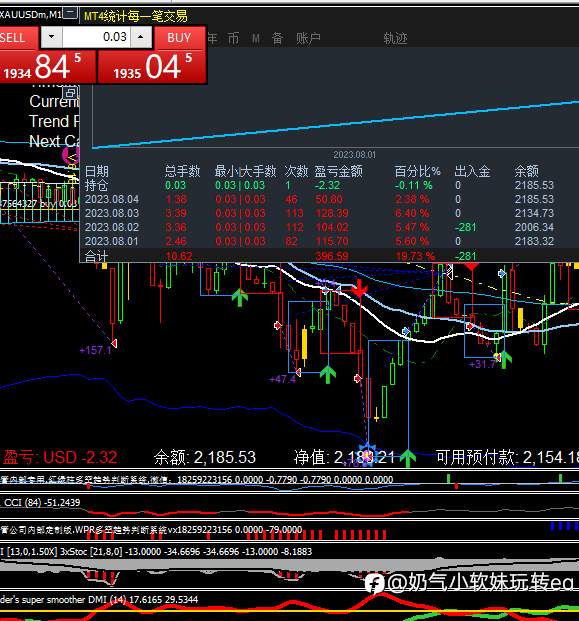Viewport: 579px width, 621px height.
Task: Increase lot size with the up arrow
Action: [141, 37]
